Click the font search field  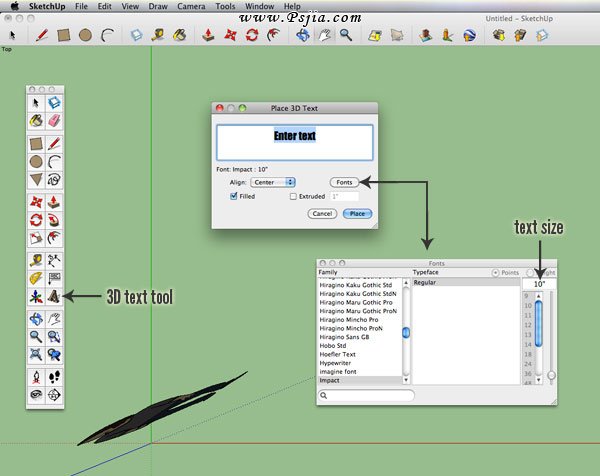367,396
